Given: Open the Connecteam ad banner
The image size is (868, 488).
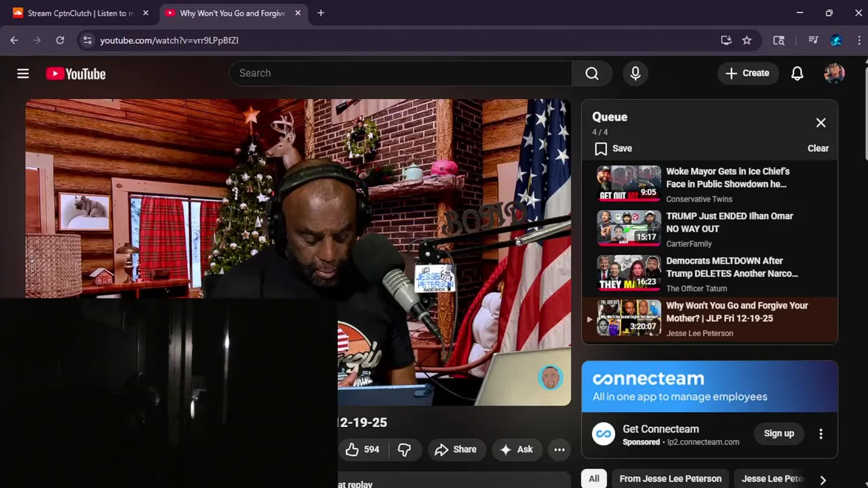Looking at the screenshot, I should point(709,386).
